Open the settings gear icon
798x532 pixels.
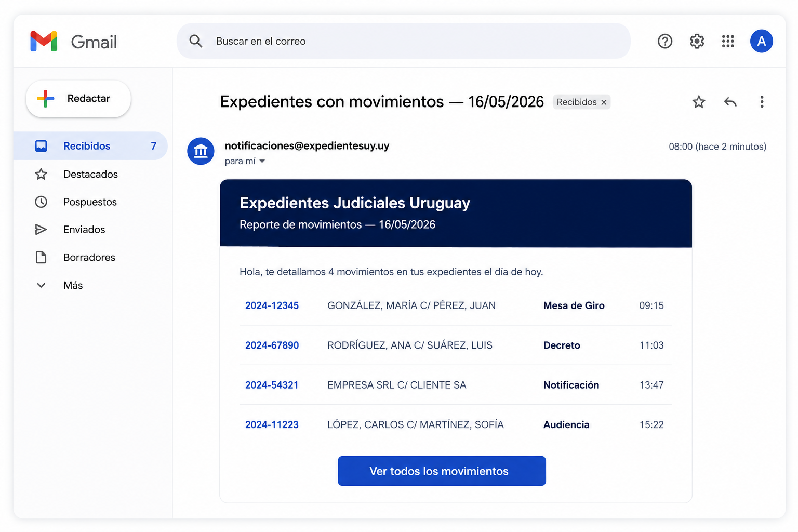coord(697,41)
